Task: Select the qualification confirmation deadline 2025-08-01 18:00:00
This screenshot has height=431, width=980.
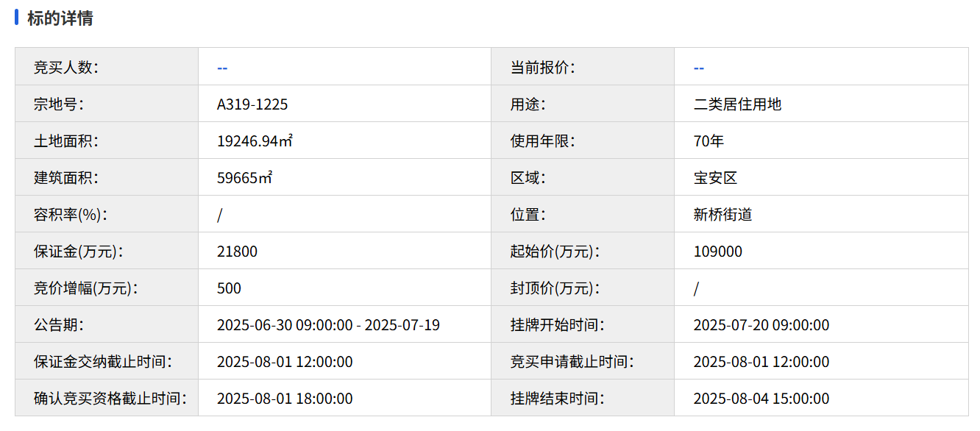Action: (285, 399)
